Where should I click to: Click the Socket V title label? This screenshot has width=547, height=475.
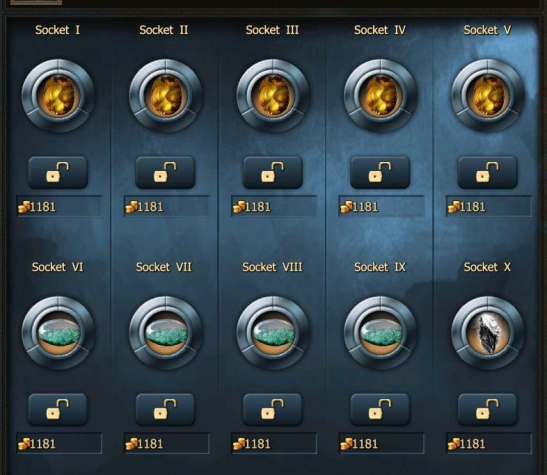click(x=487, y=30)
